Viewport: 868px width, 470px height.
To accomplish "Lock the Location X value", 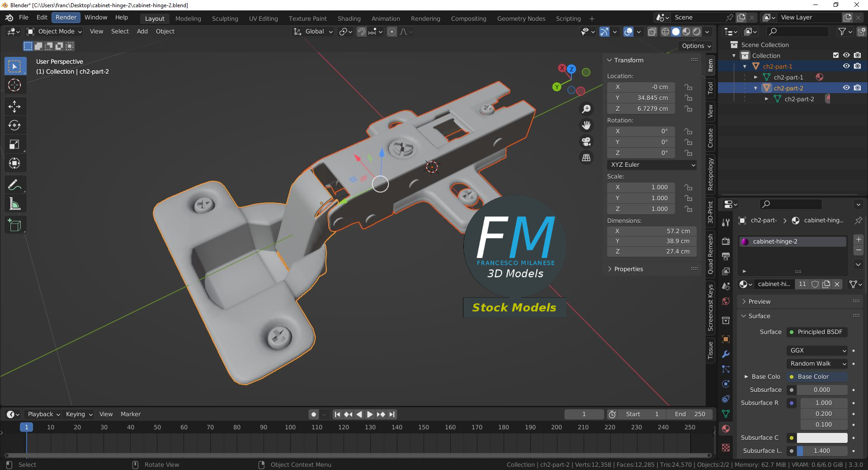I will tap(688, 87).
